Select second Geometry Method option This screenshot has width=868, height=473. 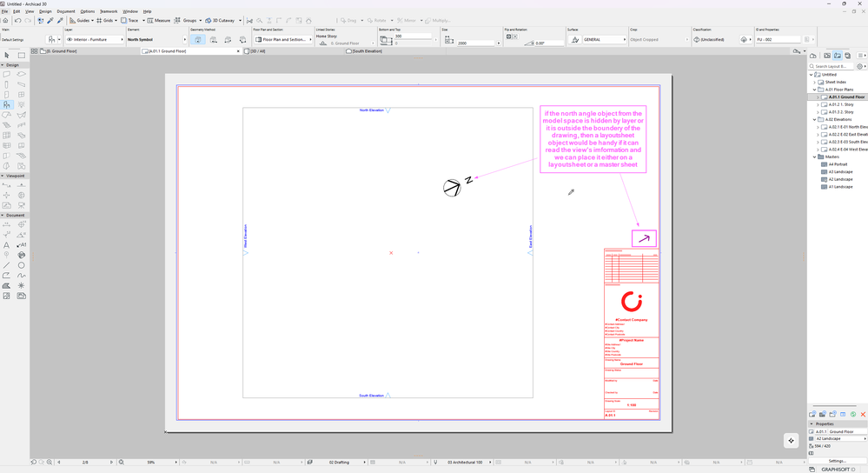pos(213,40)
